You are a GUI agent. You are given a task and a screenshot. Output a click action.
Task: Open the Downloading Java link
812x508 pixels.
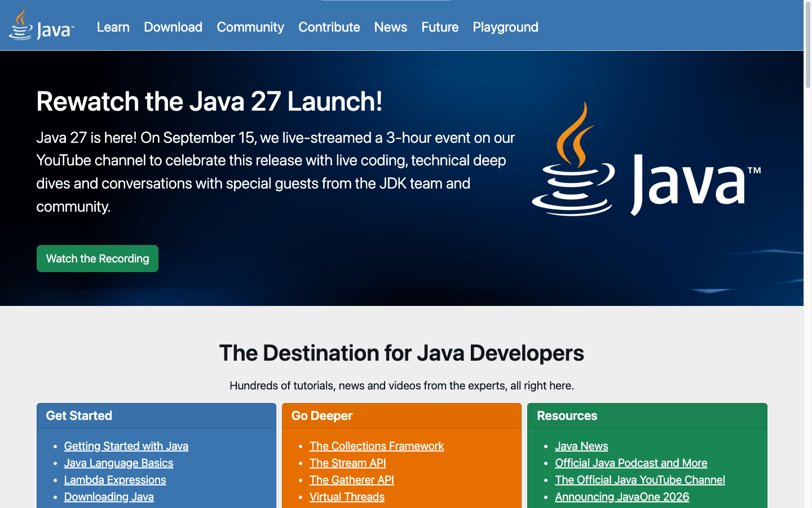point(109,497)
